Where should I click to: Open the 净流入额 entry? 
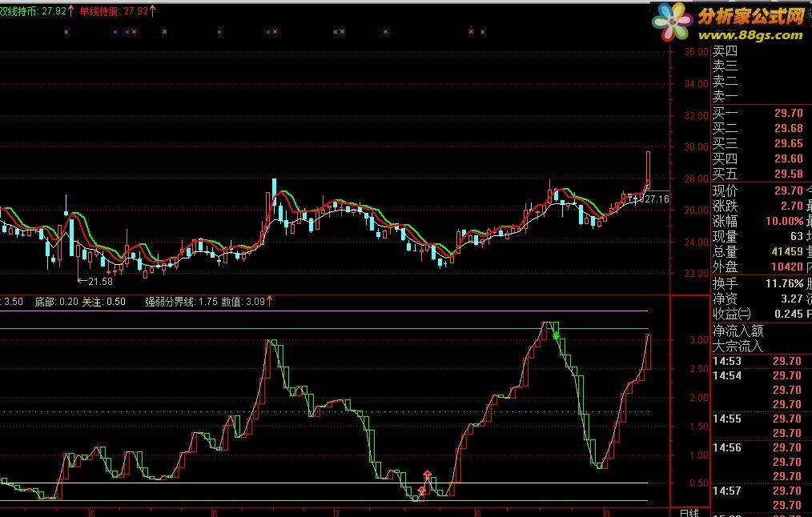point(738,331)
